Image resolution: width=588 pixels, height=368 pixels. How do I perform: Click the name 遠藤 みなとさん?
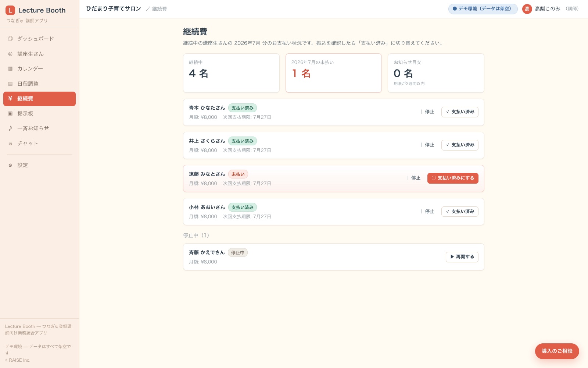tap(207, 174)
